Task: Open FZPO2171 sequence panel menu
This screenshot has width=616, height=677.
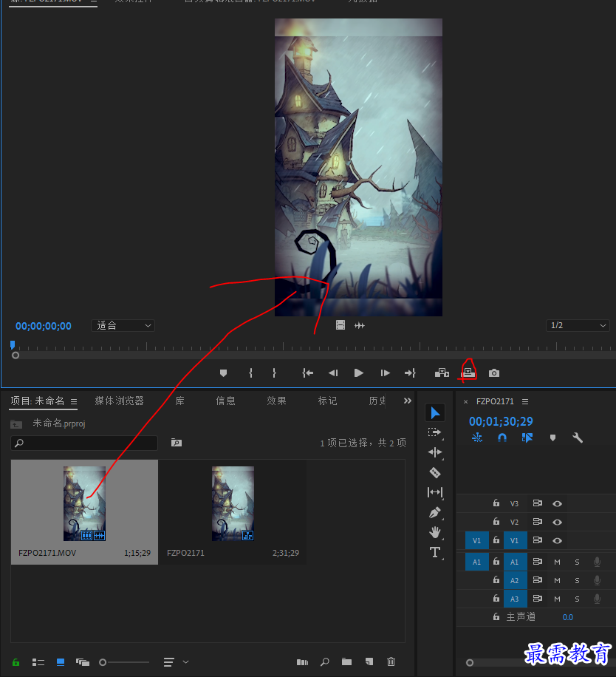Action: [525, 401]
